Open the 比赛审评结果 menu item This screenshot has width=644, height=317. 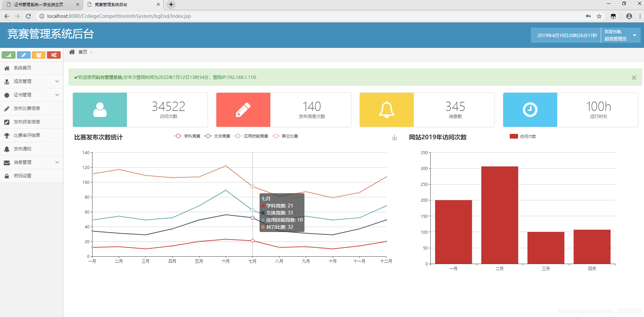click(31, 136)
